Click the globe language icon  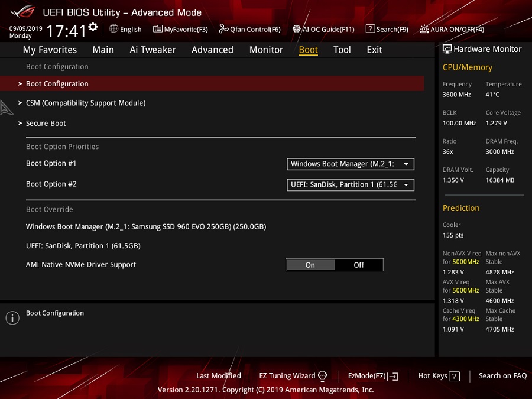113,28
